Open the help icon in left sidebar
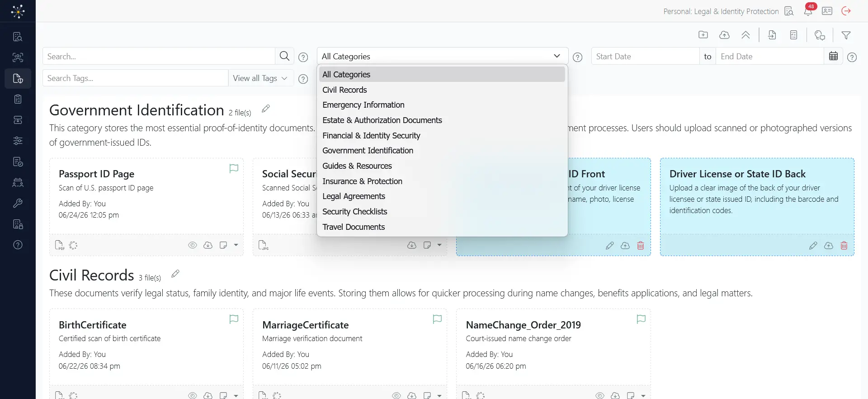The width and height of the screenshot is (868, 399). click(18, 245)
